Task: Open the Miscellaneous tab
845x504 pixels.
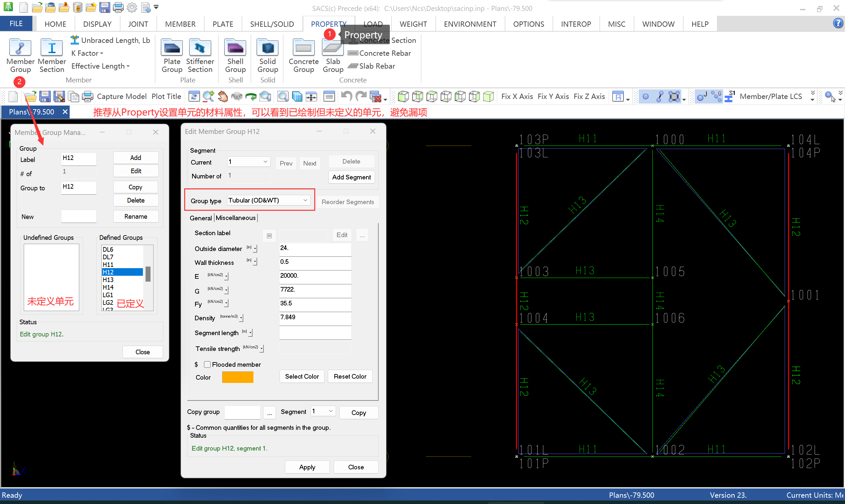Action: coord(235,218)
